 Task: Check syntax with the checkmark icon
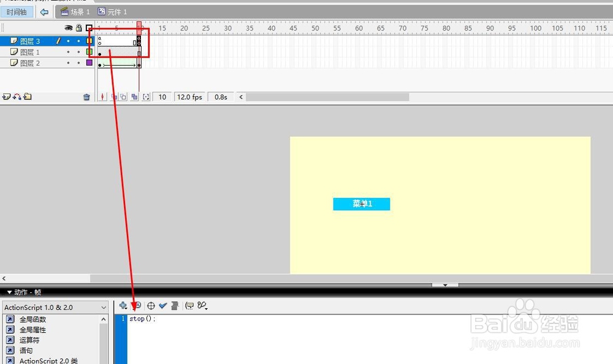(x=163, y=306)
